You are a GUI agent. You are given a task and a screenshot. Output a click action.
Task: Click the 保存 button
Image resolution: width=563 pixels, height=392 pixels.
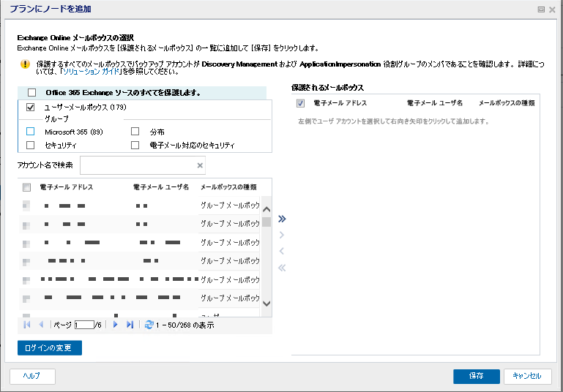477,376
